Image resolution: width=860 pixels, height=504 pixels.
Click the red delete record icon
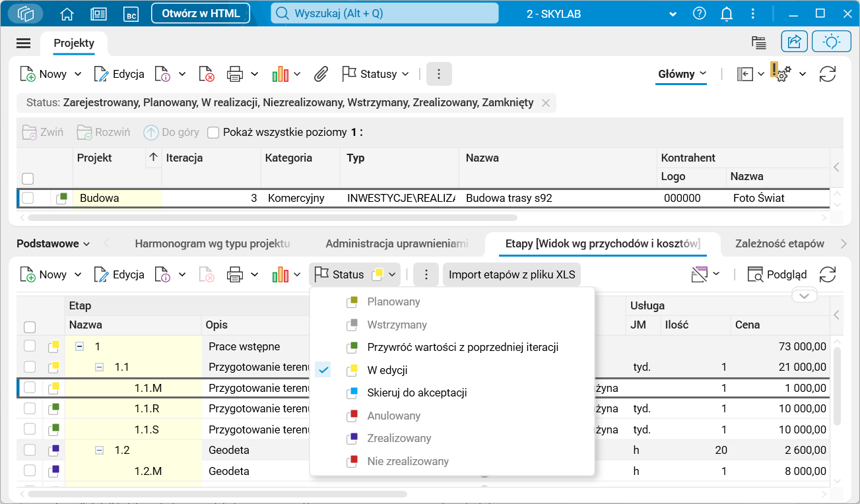pos(207,74)
